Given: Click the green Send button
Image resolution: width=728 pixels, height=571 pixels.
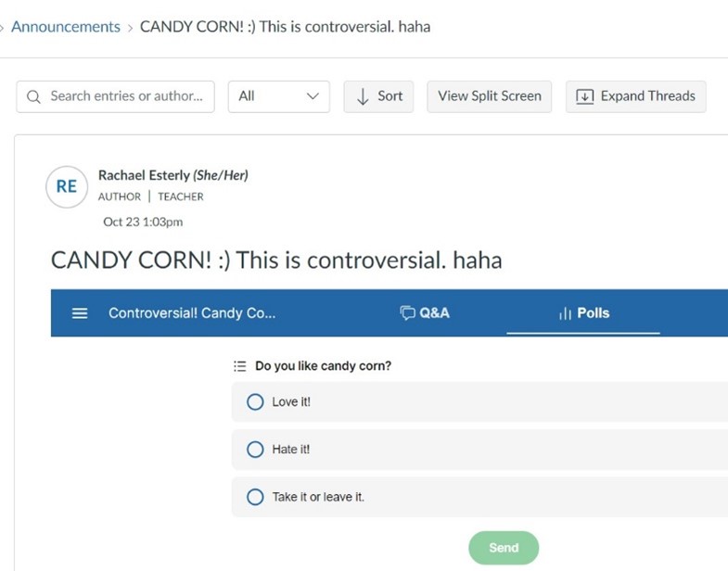Looking at the screenshot, I should 504,548.
